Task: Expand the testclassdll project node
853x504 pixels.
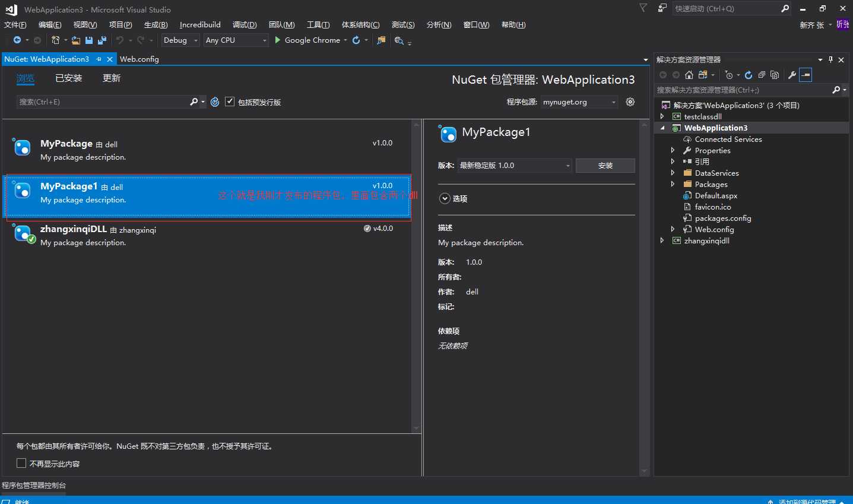Action: [662, 116]
